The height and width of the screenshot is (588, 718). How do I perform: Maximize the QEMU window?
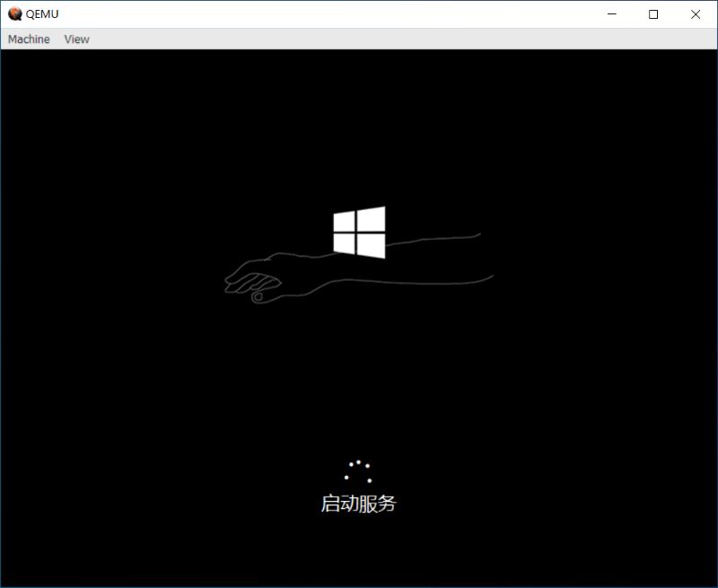pyautogui.click(x=652, y=14)
